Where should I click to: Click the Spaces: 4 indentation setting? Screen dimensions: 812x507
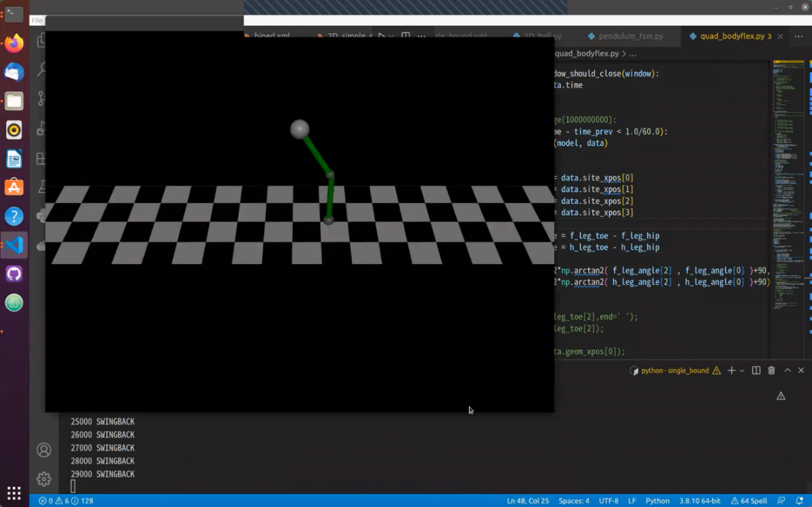pos(574,501)
